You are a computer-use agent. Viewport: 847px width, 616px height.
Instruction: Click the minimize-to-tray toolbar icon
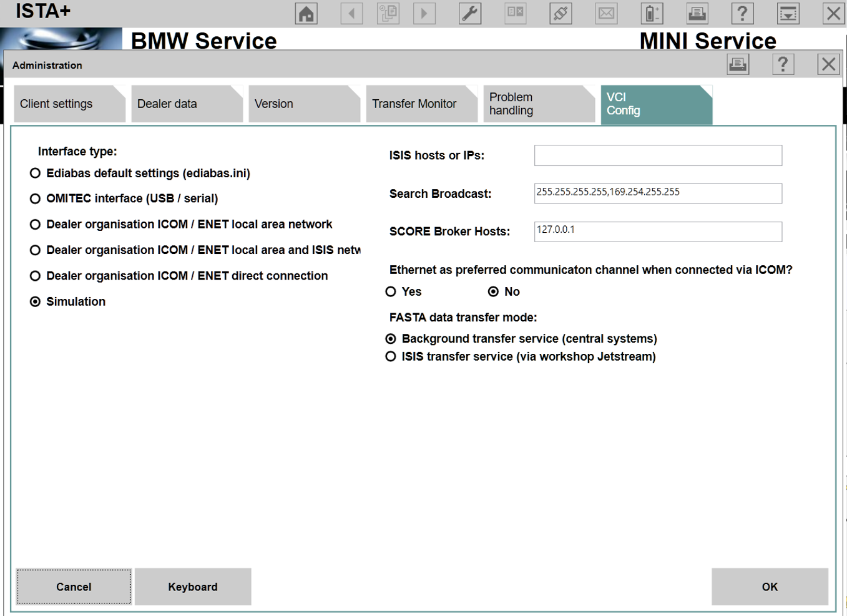coord(788,13)
